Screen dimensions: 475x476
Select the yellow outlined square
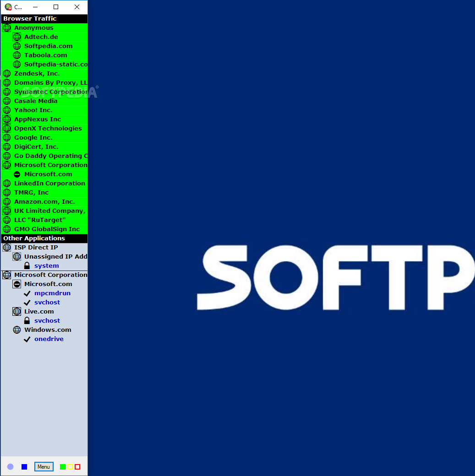[x=70, y=467]
